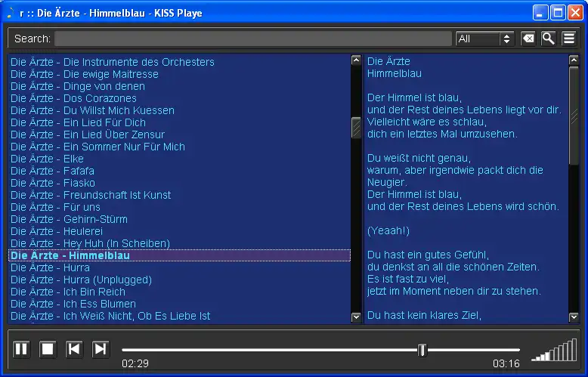Select Die Ärzte - Hurra (Unplugged)
Image resolution: width=588 pixels, height=377 pixels.
179,280
